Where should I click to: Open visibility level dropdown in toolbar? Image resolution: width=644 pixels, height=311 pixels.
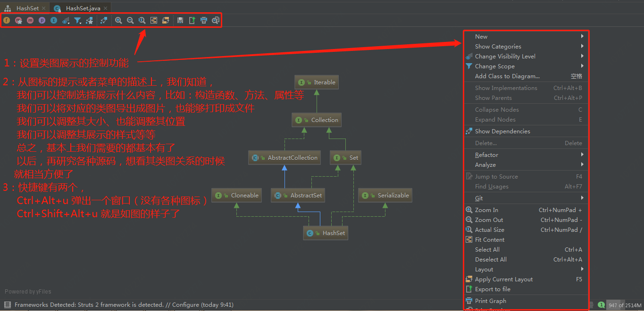66,20
